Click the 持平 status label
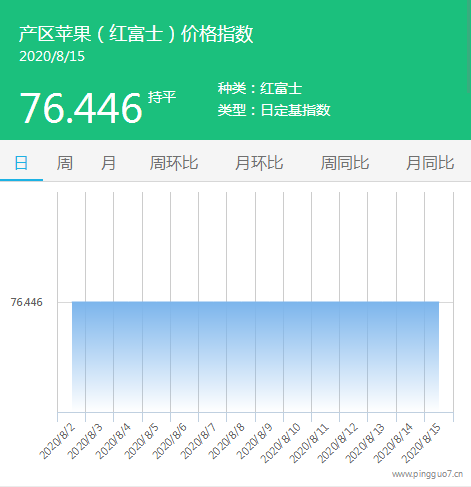 162,97
